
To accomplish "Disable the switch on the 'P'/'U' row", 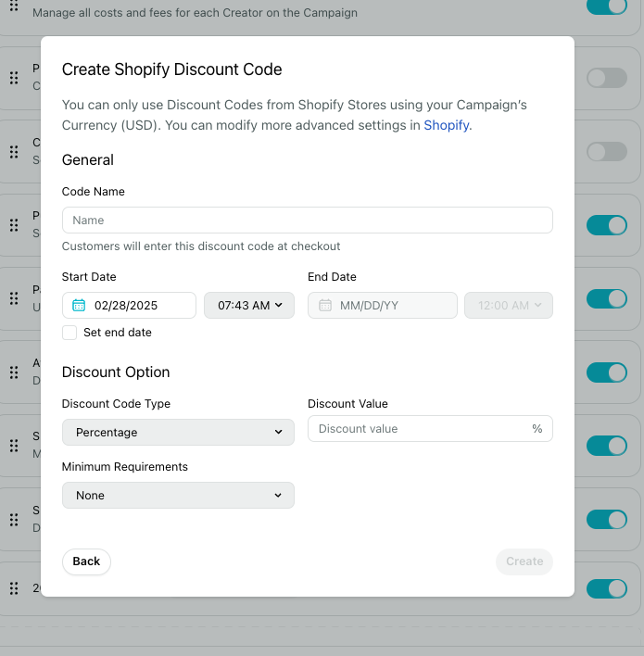I will (607, 298).
